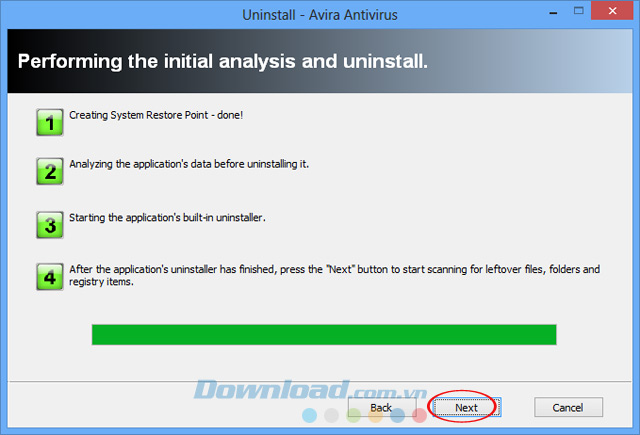Select text 'Creating System Restore Point - done!'
640x435 pixels.
coord(156,115)
